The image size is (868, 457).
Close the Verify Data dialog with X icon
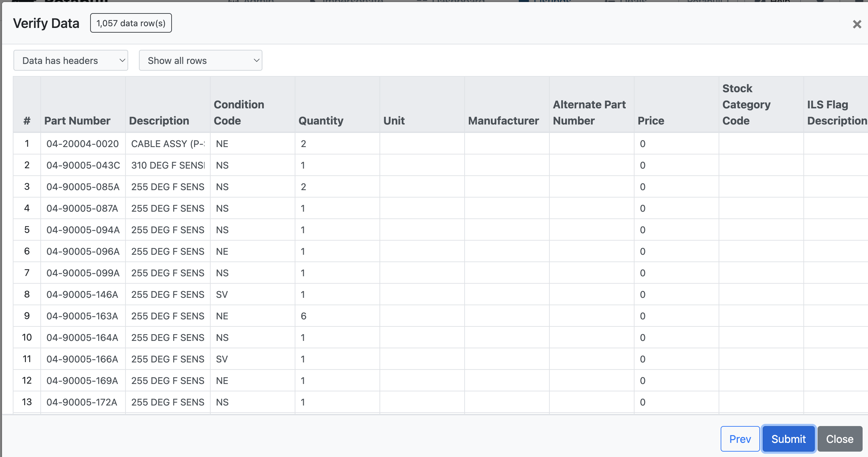[x=857, y=24]
